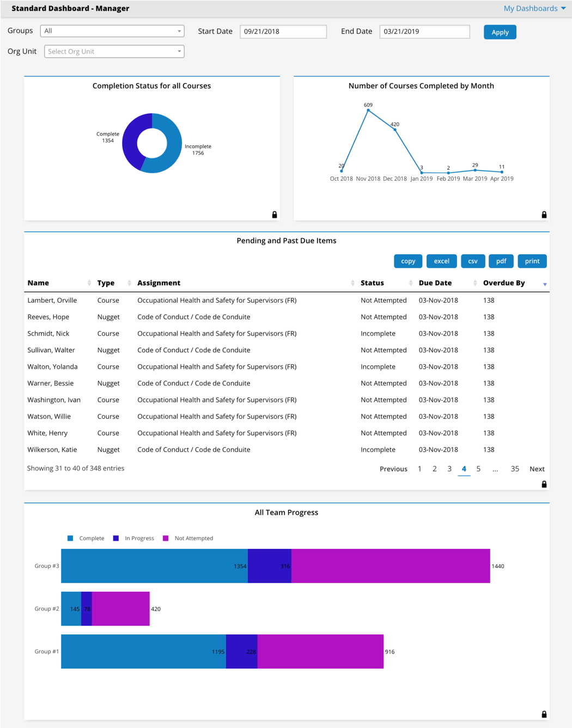
Task: Expand the Select Org Unit dropdown
Action: click(114, 52)
